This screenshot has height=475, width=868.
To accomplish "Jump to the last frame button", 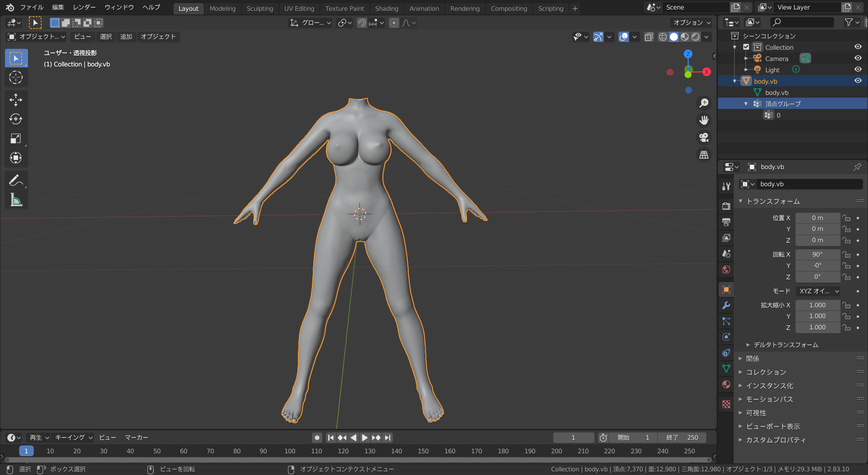I will point(387,437).
